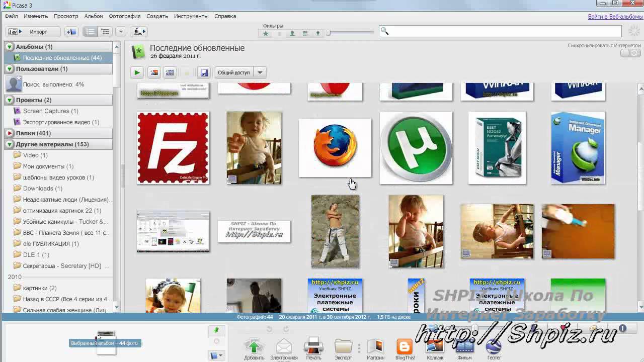Rotate selection counterclockwise

[x=269, y=329]
